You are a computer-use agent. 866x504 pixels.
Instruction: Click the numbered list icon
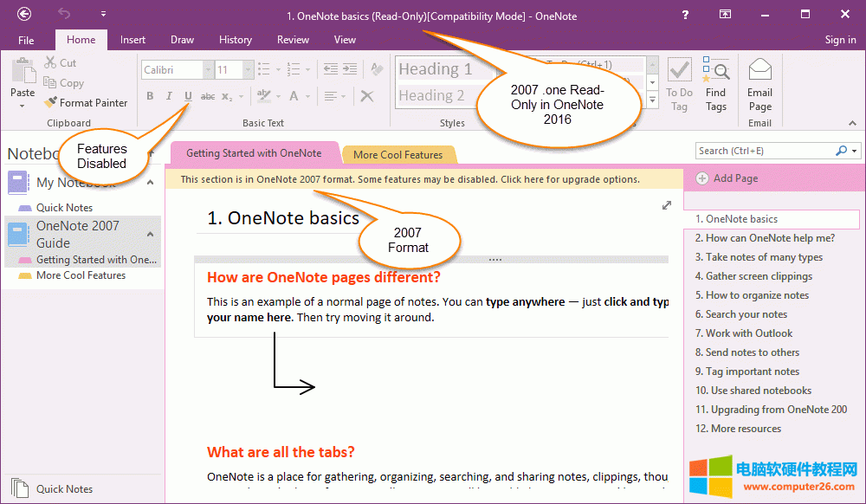click(x=293, y=68)
